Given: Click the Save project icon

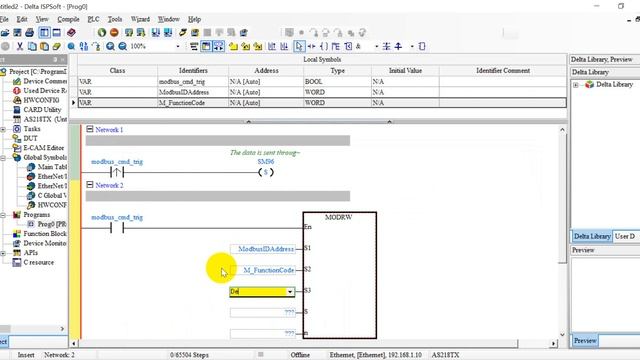Looking at the screenshot, I should [17, 33].
